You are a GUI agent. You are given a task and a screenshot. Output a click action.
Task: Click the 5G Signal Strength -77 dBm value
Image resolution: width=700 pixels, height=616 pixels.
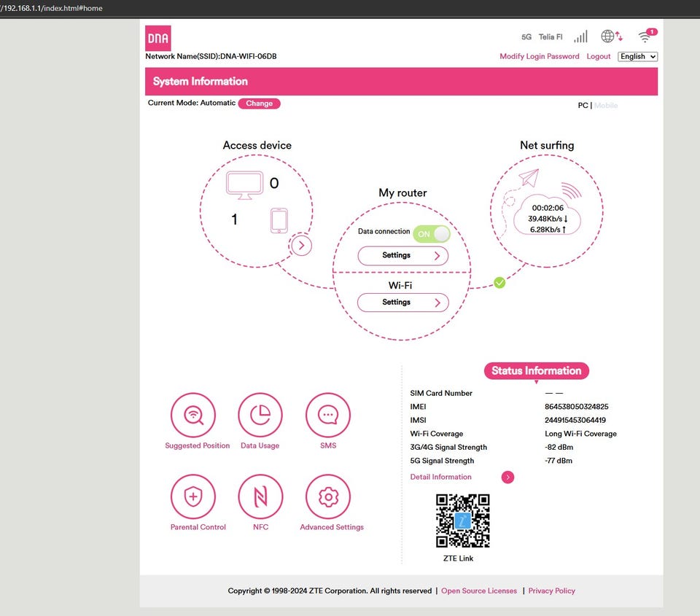[559, 461]
